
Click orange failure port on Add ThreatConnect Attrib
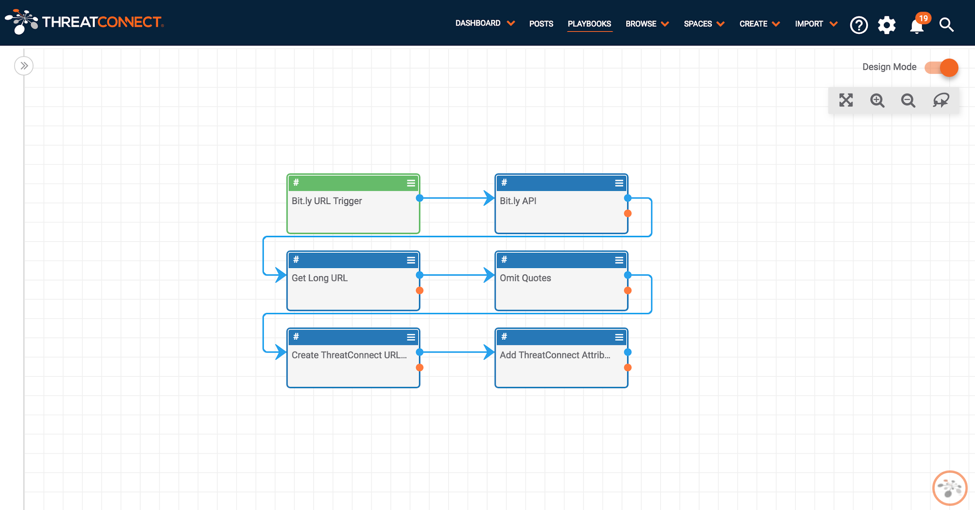coord(628,368)
